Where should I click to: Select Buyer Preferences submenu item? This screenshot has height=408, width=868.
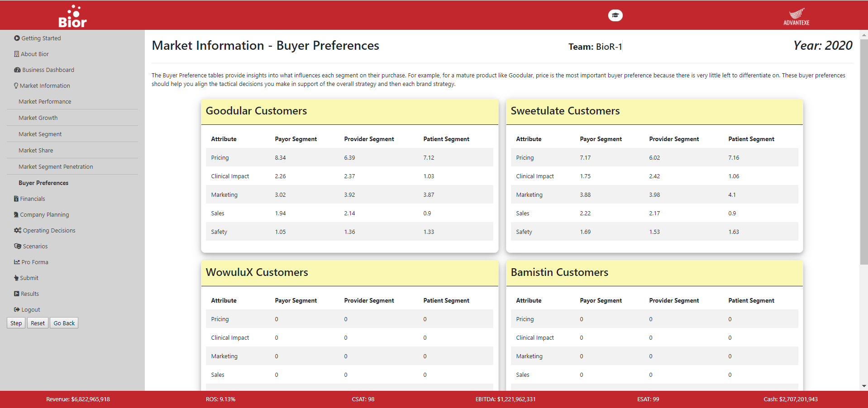[43, 183]
